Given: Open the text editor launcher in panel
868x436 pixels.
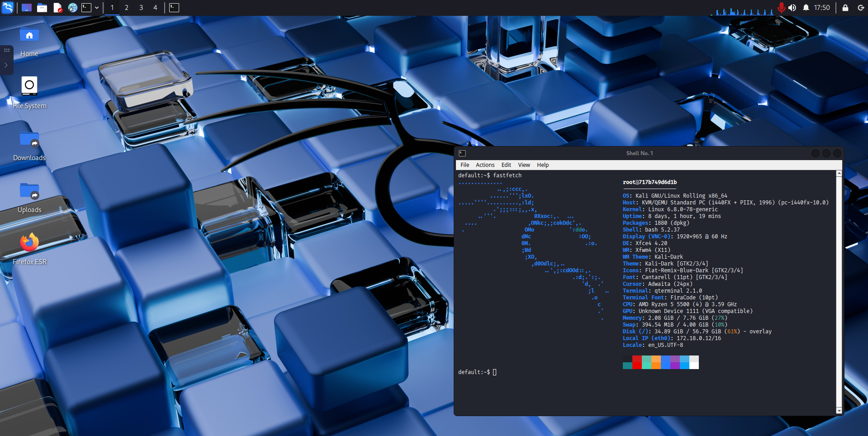Looking at the screenshot, I should [x=57, y=8].
